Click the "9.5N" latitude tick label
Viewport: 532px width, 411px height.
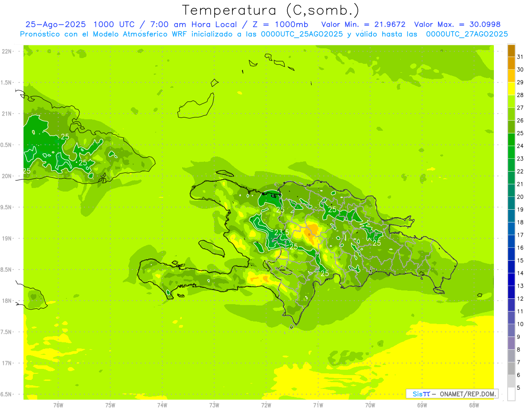click(x=6, y=207)
